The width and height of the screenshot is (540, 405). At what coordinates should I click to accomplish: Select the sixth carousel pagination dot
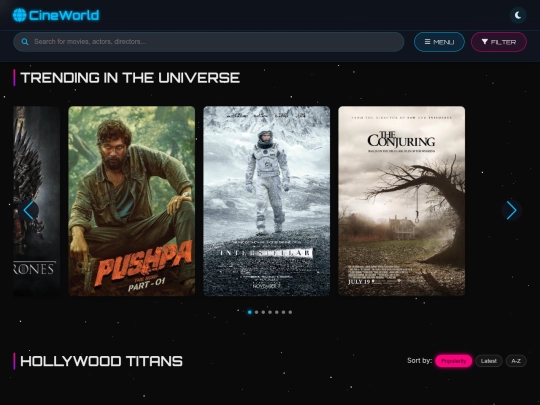pyautogui.click(x=283, y=312)
